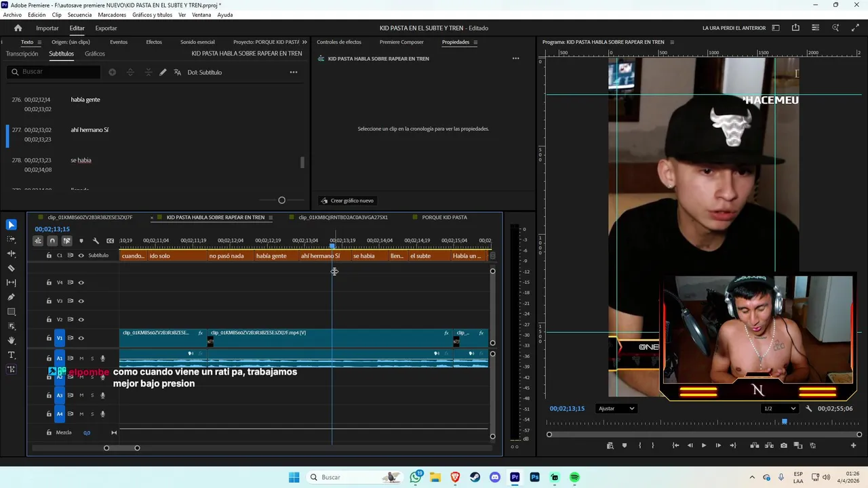This screenshot has width=868, height=488.
Task: Toggle lock on track V2
Action: point(49,319)
